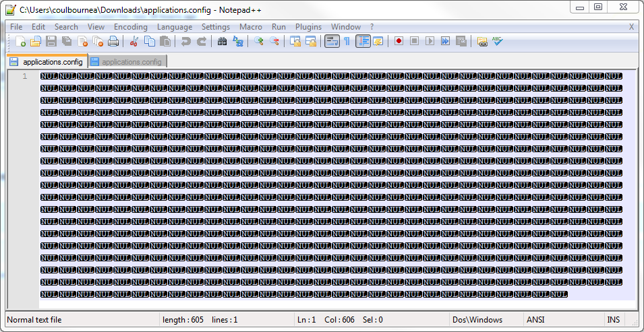Click the Save All icon
The height and width of the screenshot is (332, 644).
pos(67,41)
